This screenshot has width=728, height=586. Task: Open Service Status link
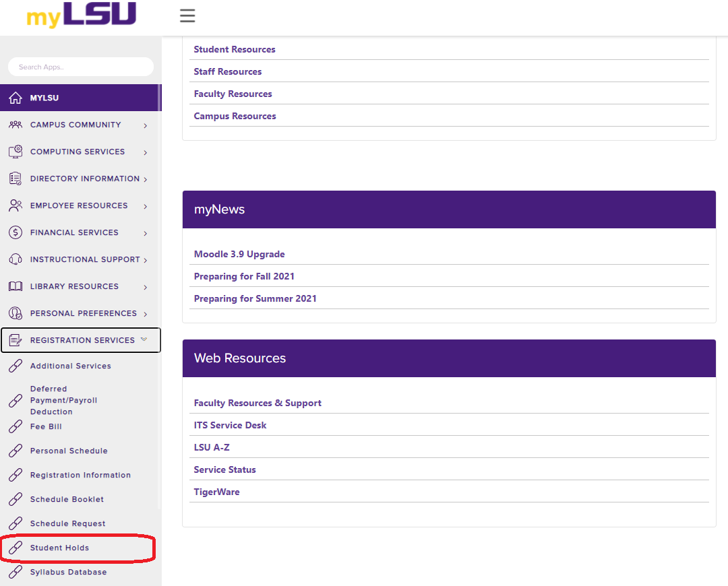224,469
